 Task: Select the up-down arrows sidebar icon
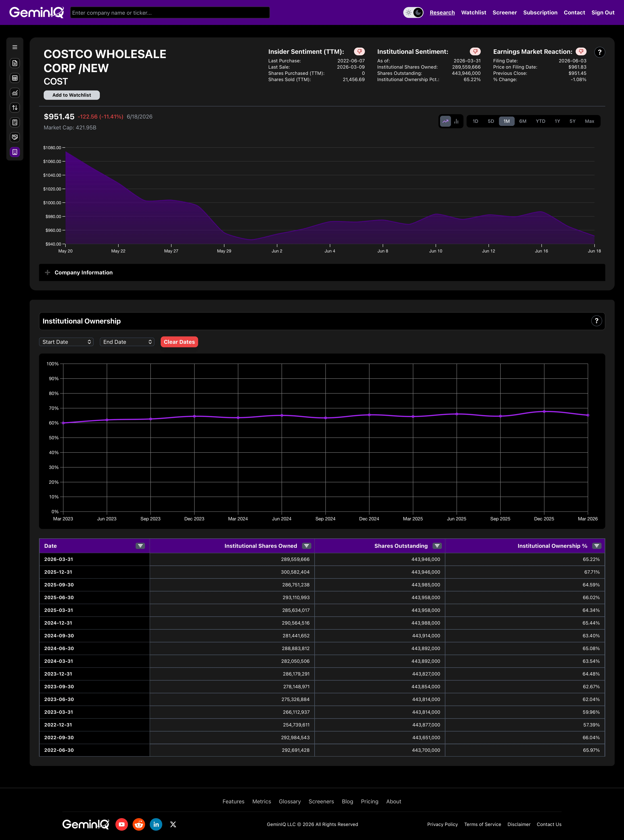point(15,108)
